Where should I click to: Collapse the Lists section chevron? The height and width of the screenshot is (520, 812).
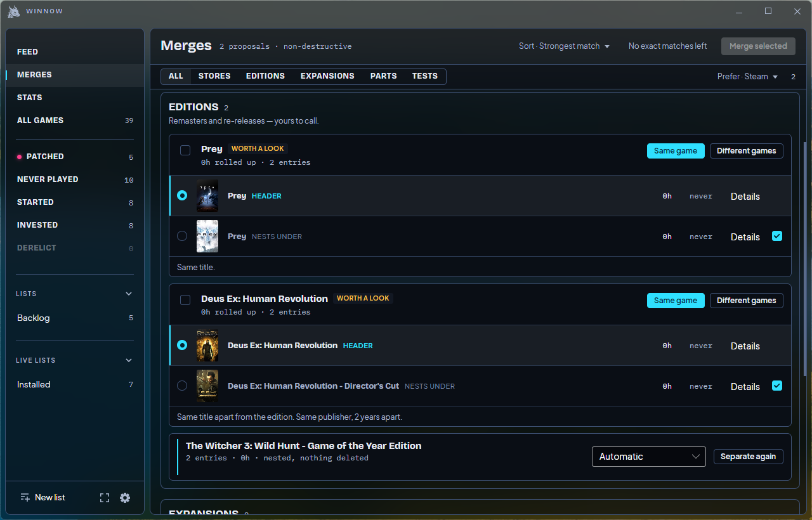point(129,294)
